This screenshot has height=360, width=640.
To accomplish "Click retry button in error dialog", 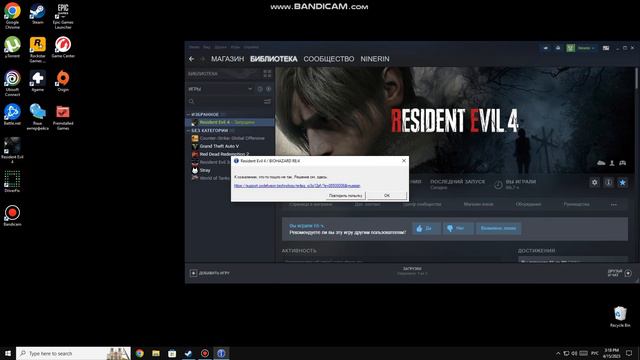I will [345, 196].
